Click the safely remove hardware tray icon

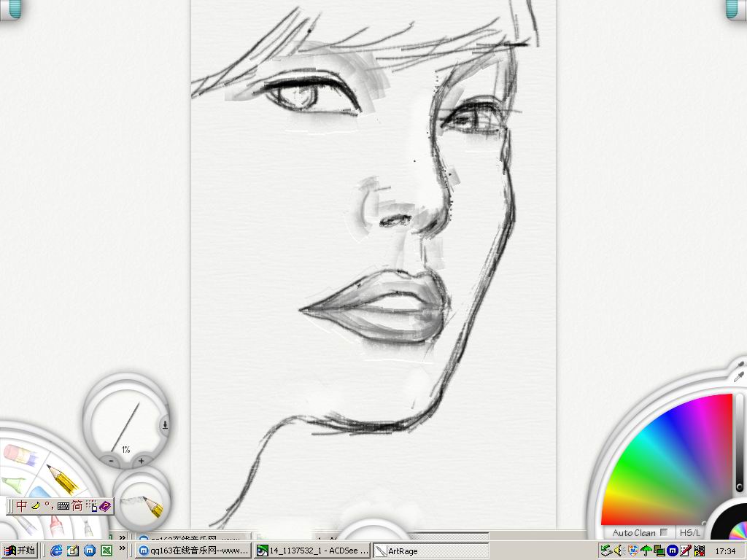pyautogui.click(x=606, y=551)
